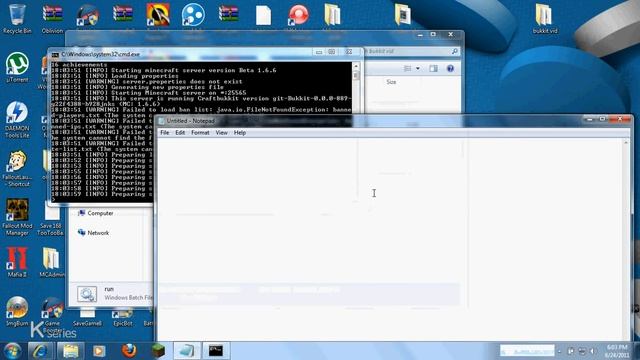
Task: Click the Windows Start orb
Action: click(12, 351)
